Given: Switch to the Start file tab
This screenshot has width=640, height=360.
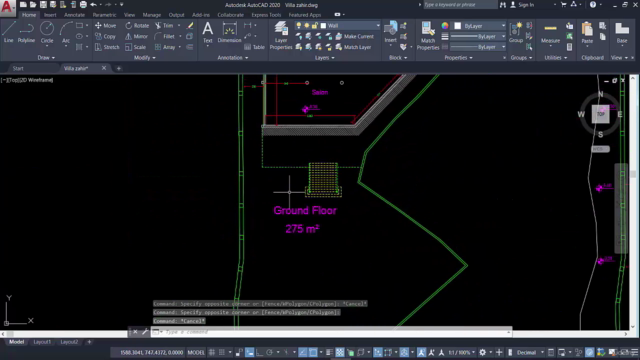Looking at the screenshot, I should pyautogui.click(x=18, y=68).
